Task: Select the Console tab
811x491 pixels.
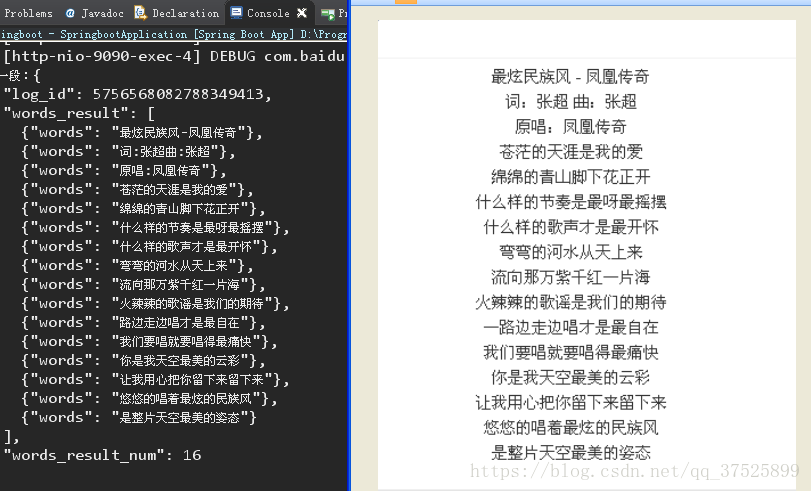Action: click(268, 13)
